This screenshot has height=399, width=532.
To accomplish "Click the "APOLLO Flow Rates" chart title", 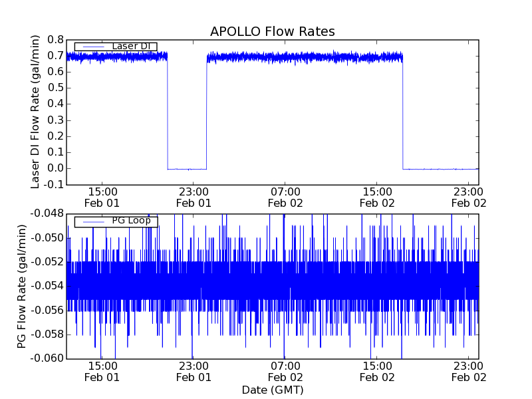I will (x=273, y=31).
